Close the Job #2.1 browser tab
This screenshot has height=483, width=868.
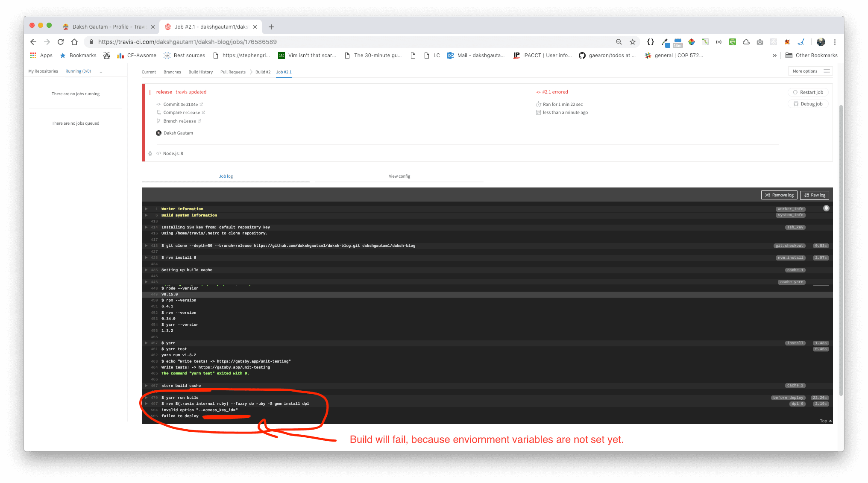coord(255,27)
